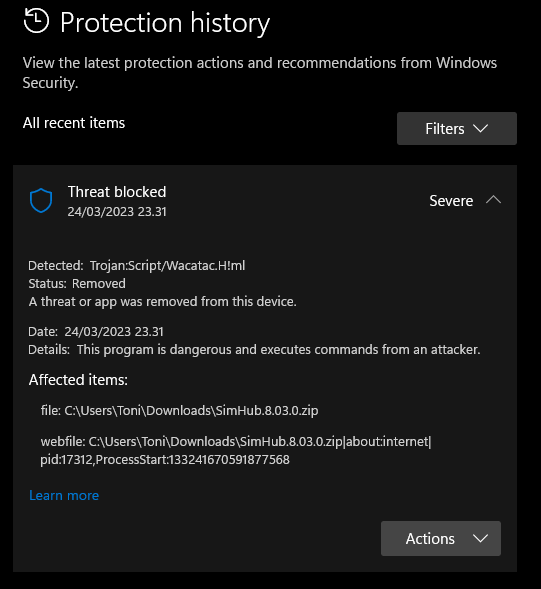The height and width of the screenshot is (589, 541).
Task: Open the Actions dropdown menu
Action: (x=441, y=538)
